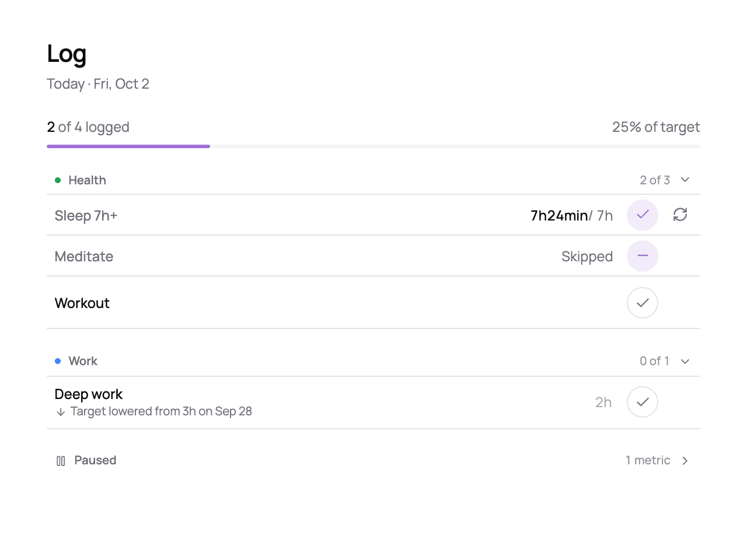Mark Workout as done
The width and height of the screenshot is (747, 560).
[x=643, y=303]
